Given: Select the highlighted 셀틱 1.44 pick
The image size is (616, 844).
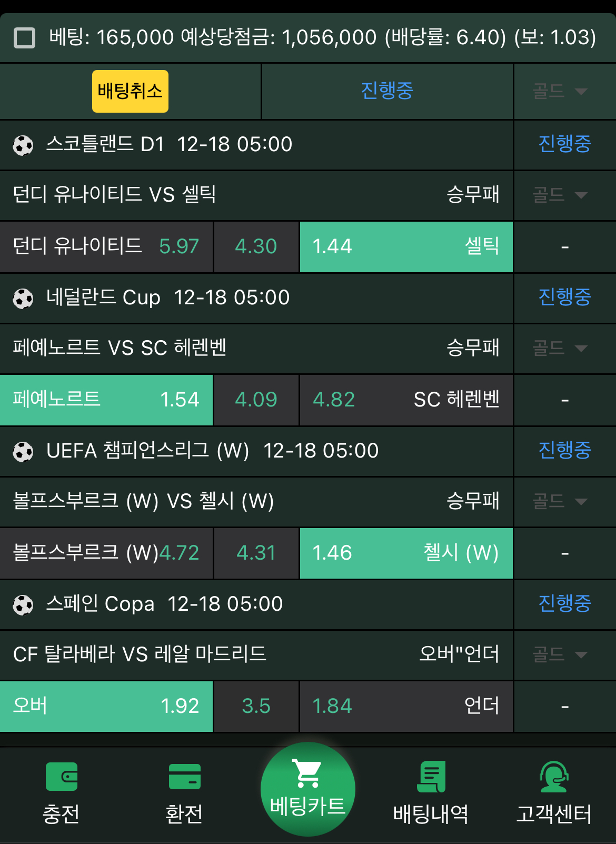Looking at the screenshot, I should 405,246.
